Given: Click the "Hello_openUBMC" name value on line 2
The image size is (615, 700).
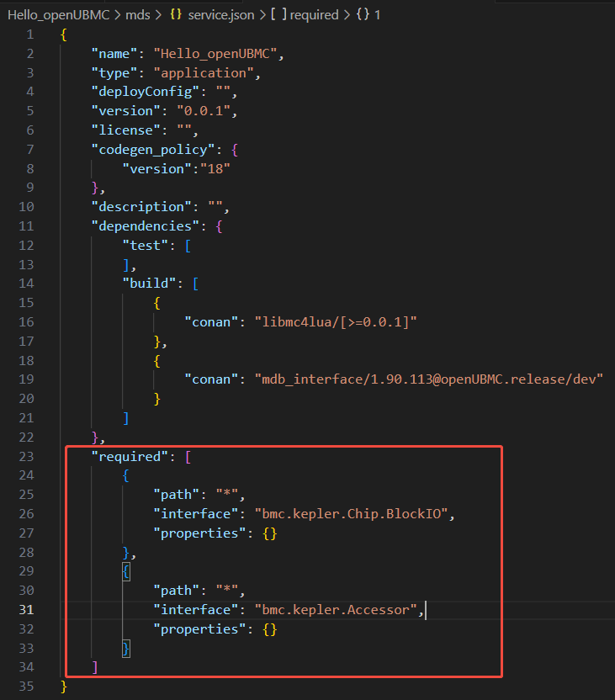Looking at the screenshot, I should tap(215, 54).
